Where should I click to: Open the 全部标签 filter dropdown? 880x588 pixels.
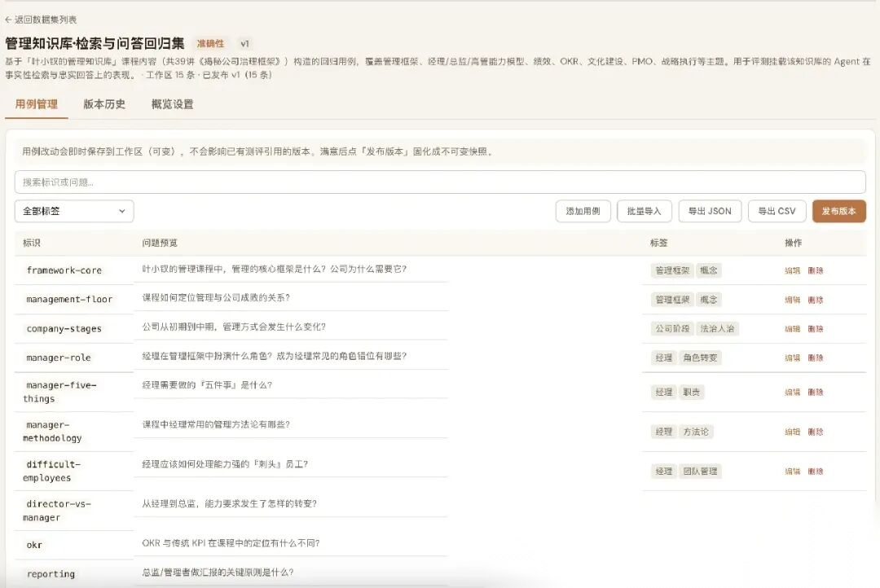(x=74, y=211)
